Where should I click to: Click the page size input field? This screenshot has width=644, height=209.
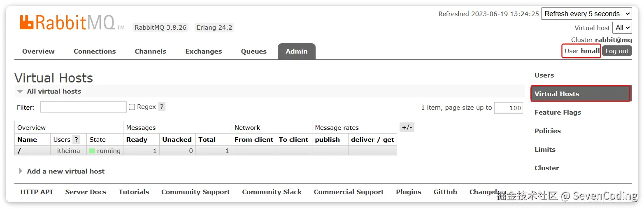point(508,108)
